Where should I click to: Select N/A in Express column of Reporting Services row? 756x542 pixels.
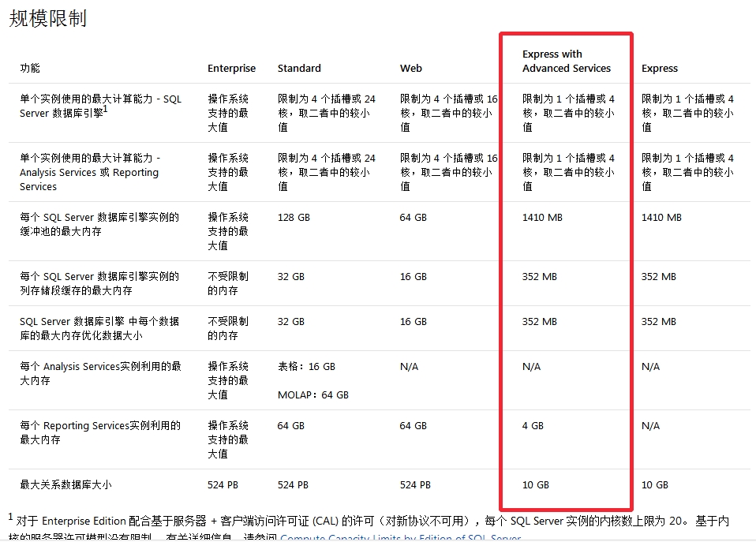[650, 426]
